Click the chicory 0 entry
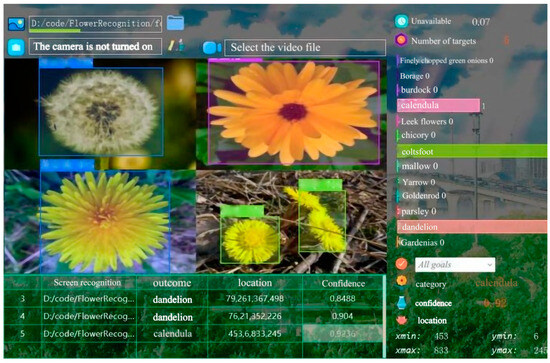550x363 pixels. point(418,135)
